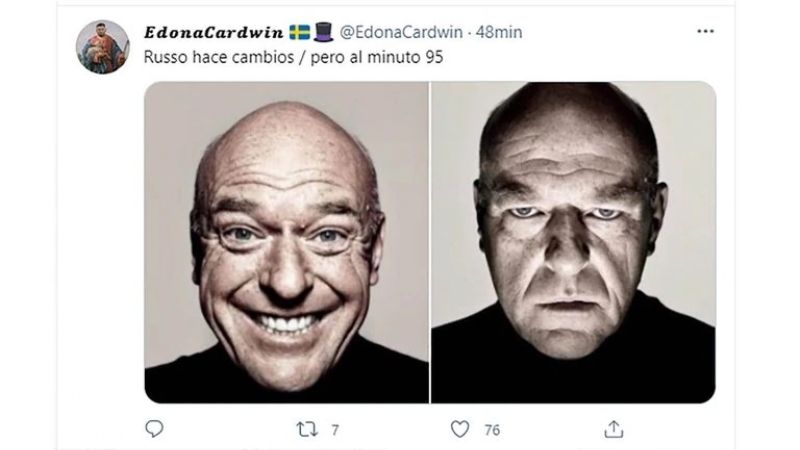The height and width of the screenshot is (450, 800).
Task: Open the right frowning-face photo
Action: [x=573, y=242]
